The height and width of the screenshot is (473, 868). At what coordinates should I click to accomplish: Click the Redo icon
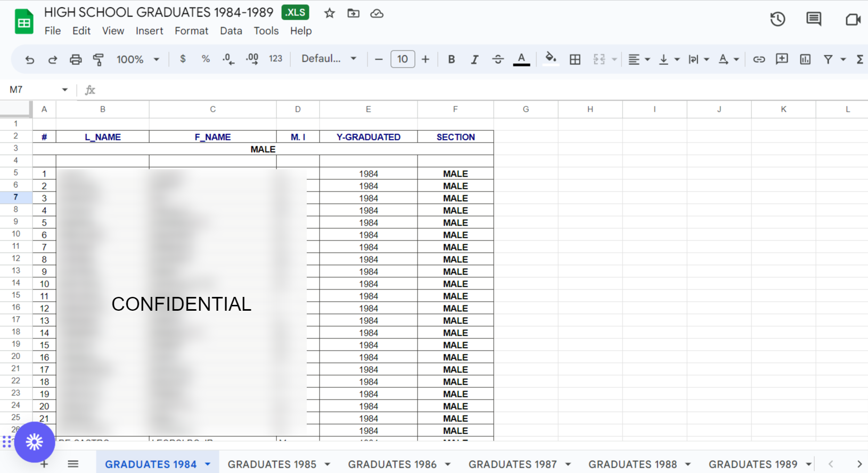[52, 60]
